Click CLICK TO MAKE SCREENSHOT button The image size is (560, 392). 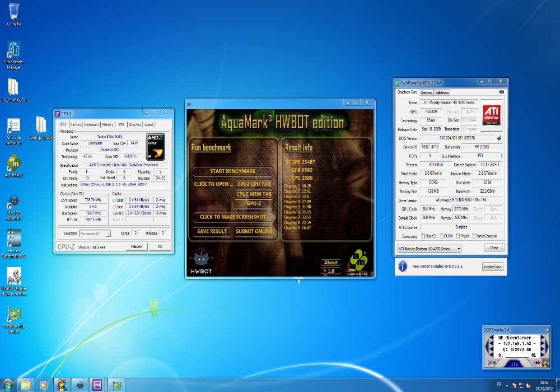(233, 217)
